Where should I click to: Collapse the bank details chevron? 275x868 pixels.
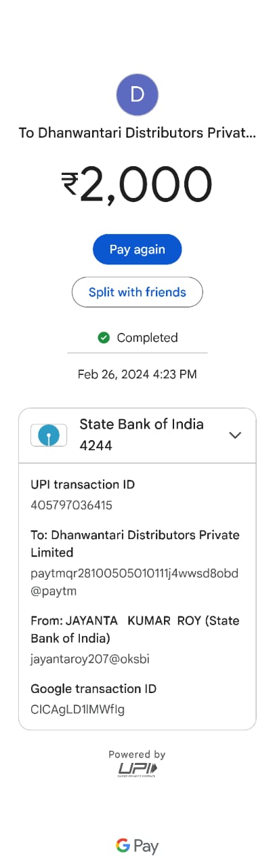235,435
